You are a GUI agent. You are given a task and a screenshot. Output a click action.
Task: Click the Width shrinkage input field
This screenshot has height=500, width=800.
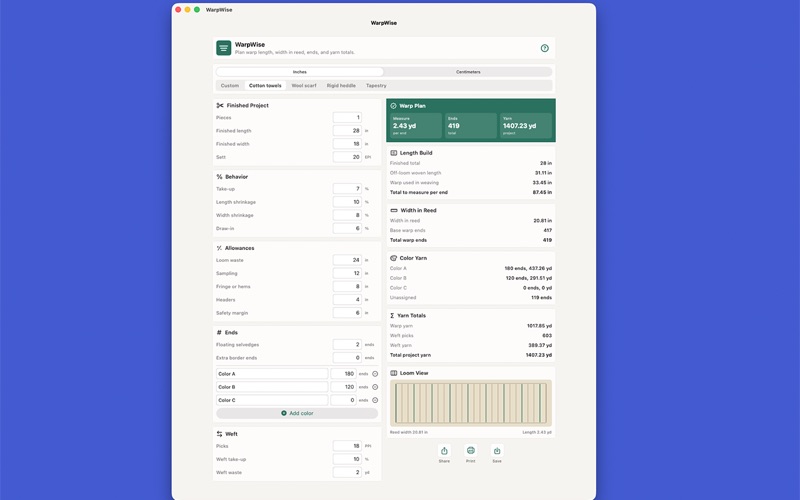pos(347,216)
